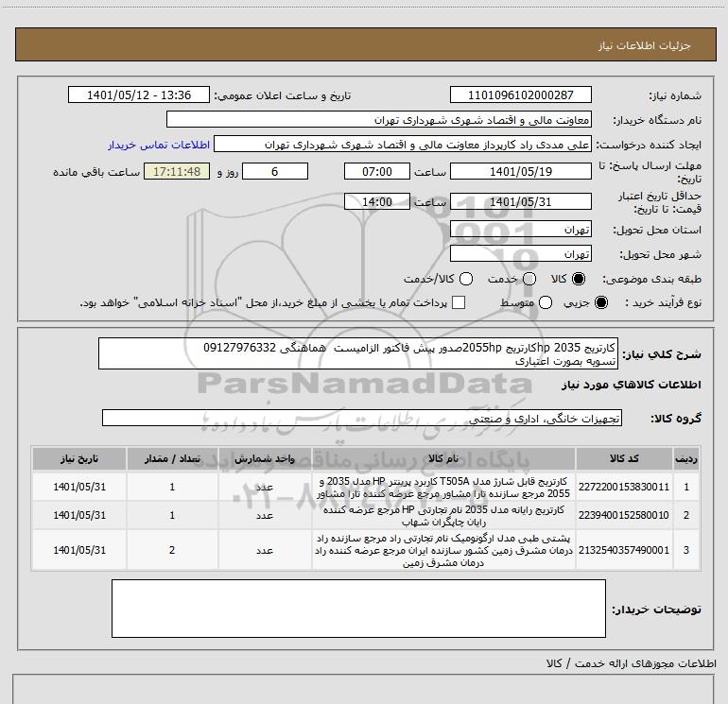Click the announcement date field 1401/05/12 - 13:36
The width and height of the screenshot is (728, 704).
click(x=139, y=94)
